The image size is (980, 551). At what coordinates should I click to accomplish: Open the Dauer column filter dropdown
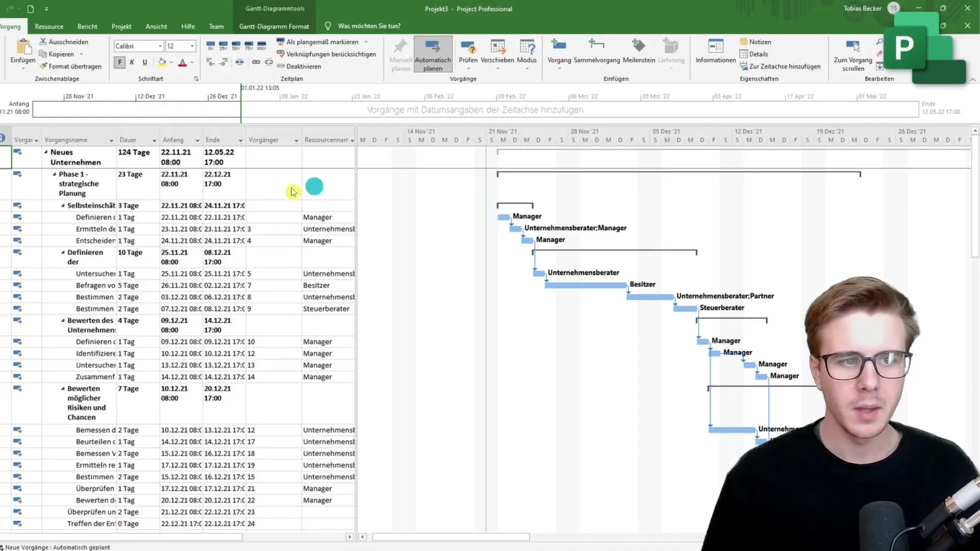[154, 140]
